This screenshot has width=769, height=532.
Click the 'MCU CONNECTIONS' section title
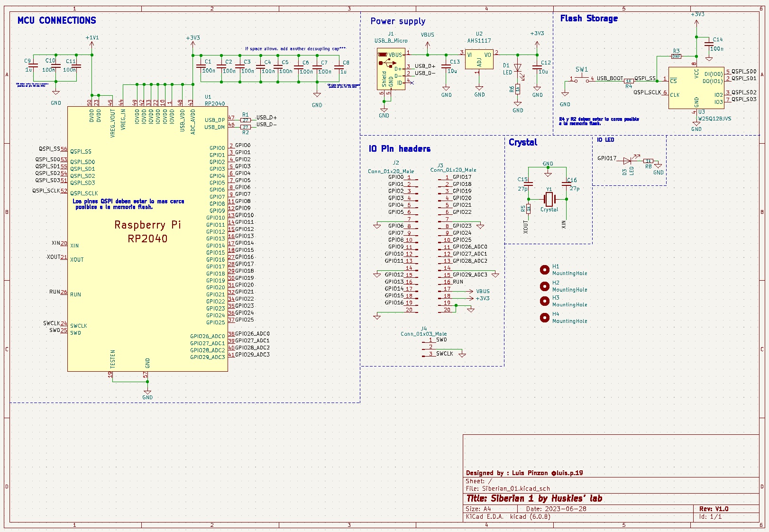[x=57, y=20]
